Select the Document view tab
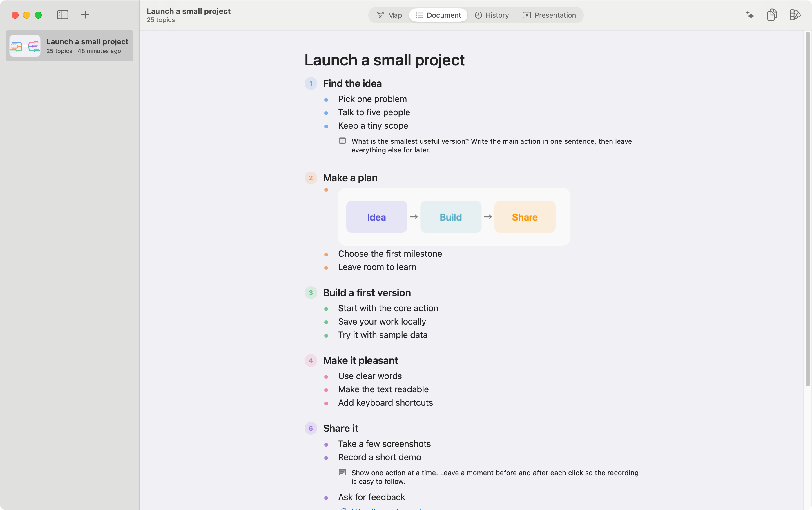 click(438, 15)
